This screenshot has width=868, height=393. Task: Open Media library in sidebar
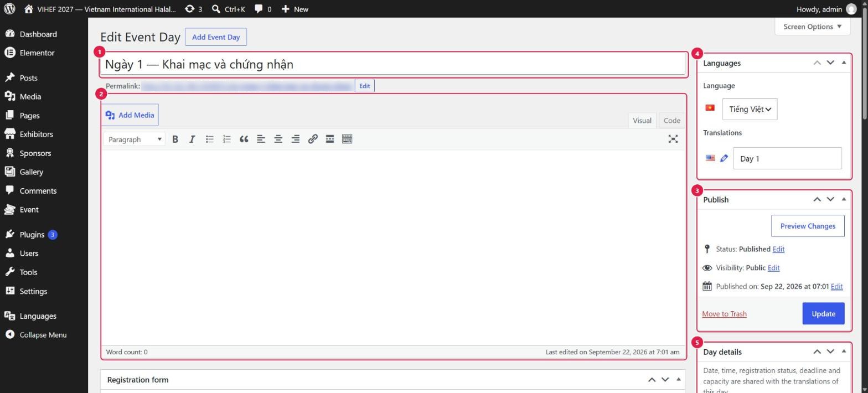point(30,97)
